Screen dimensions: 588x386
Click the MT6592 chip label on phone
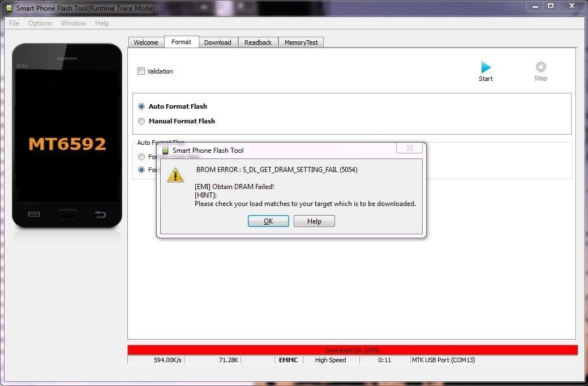pyautogui.click(x=67, y=144)
